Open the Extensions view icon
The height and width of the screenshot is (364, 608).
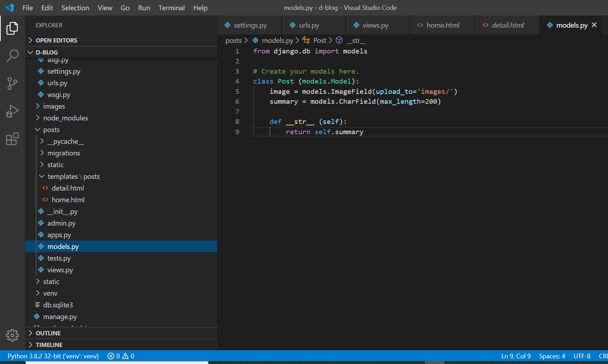(x=12, y=139)
